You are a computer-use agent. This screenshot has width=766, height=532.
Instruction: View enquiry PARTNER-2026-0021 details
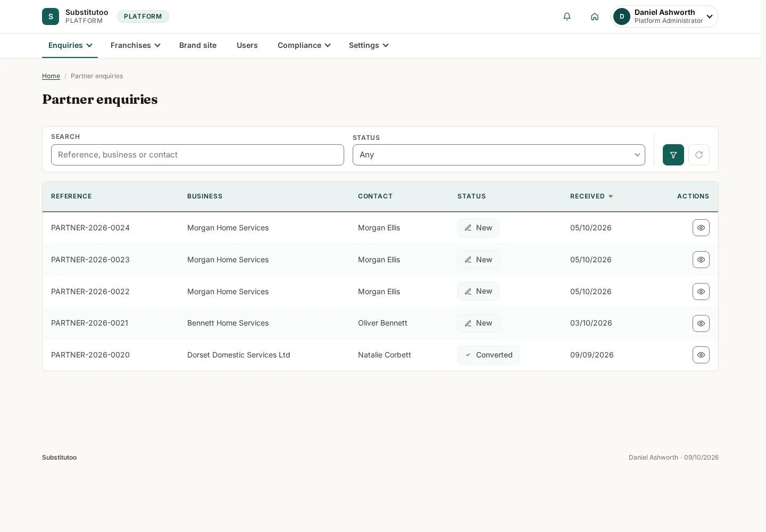pyautogui.click(x=701, y=323)
